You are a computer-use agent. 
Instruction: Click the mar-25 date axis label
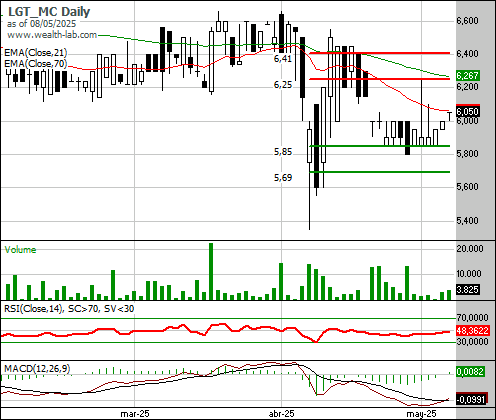coord(135,414)
